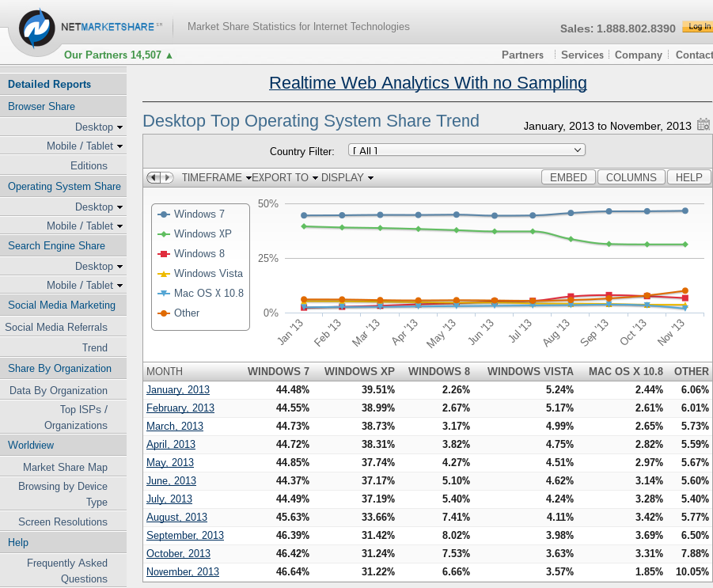Click the NetMarketShare logo icon
713x588 pixels.
pyautogui.click(x=37, y=28)
